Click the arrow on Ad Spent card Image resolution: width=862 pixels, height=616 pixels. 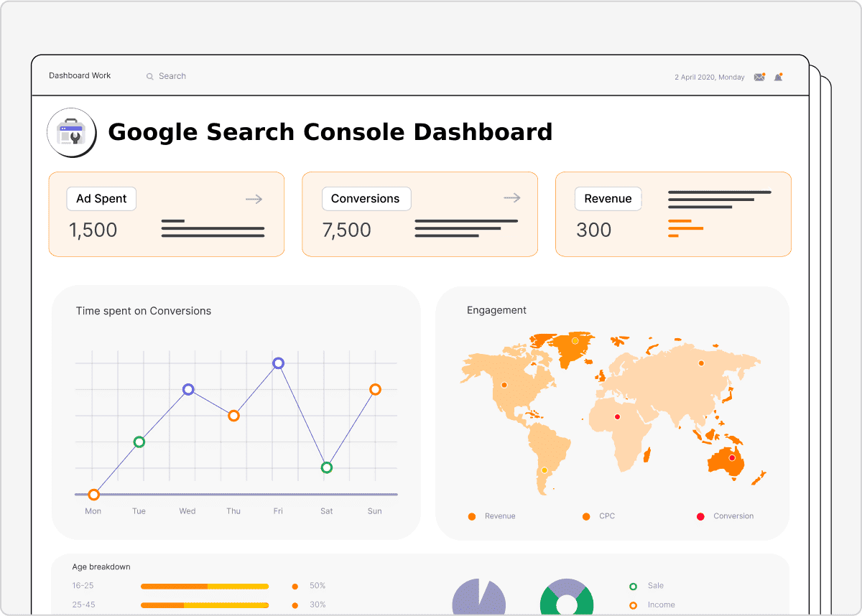click(254, 199)
